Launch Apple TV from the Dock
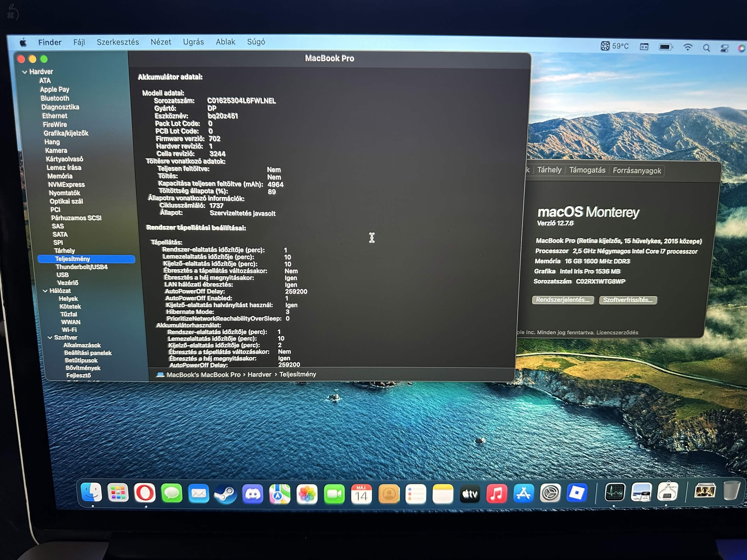Viewport: 747px width, 560px height. [x=470, y=494]
